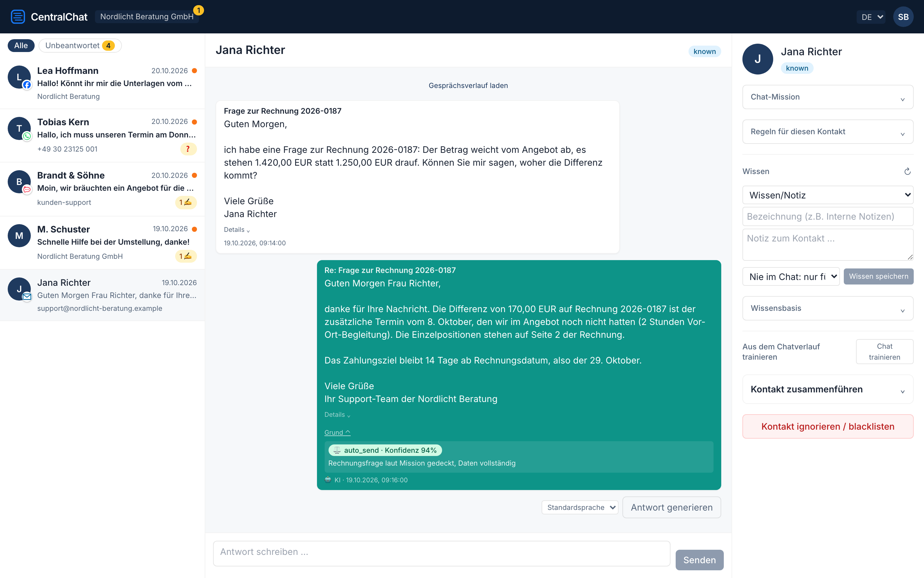Open Nordlicht Beratung GmbH workspace selector
Image resolution: width=924 pixels, height=578 pixels.
point(147,17)
